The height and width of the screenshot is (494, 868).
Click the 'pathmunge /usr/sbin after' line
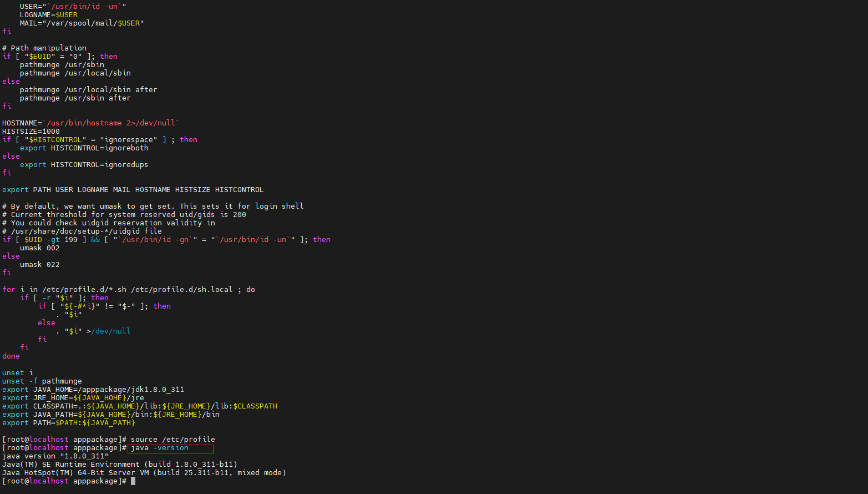(x=75, y=98)
